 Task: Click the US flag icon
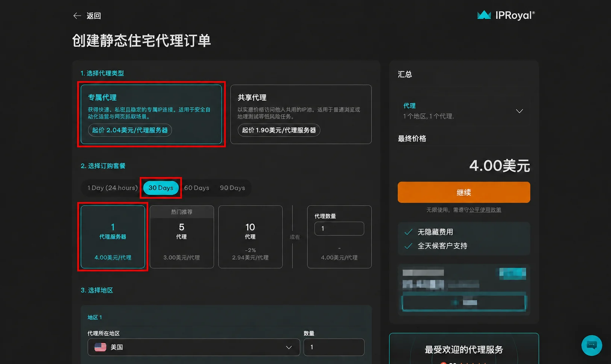100,347
